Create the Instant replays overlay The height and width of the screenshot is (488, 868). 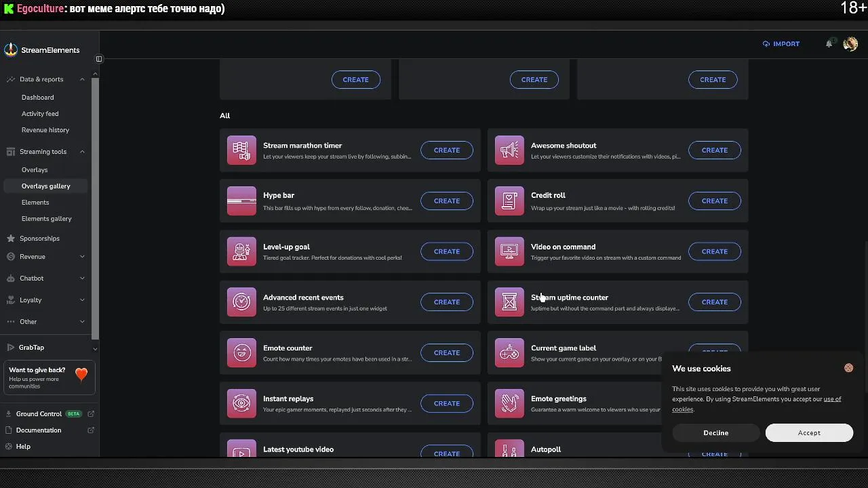447,403
